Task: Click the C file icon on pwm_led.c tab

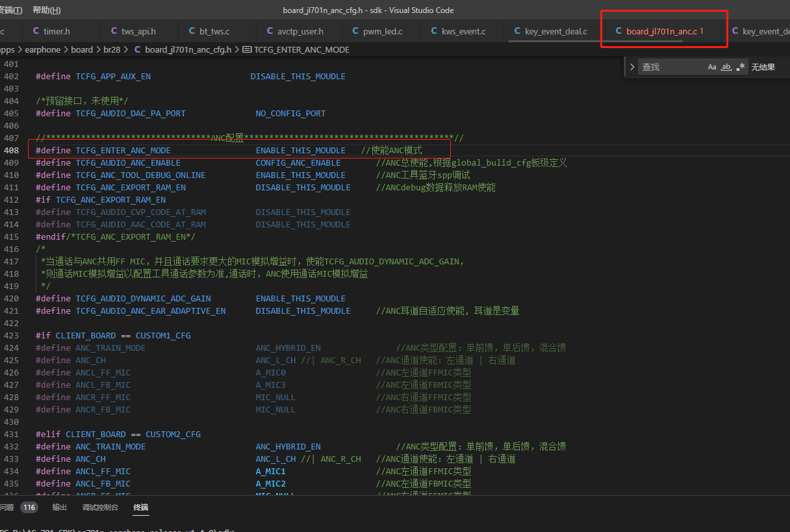Action: coord(355,31)
